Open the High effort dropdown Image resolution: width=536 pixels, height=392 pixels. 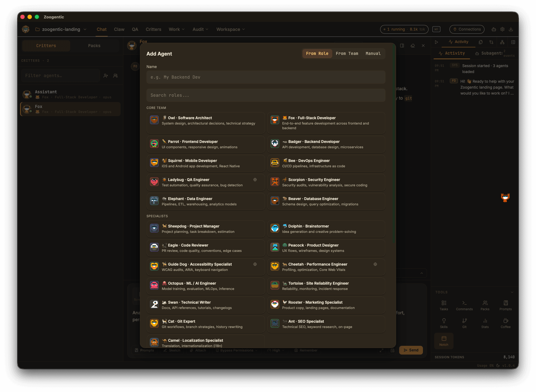[276, 350]
